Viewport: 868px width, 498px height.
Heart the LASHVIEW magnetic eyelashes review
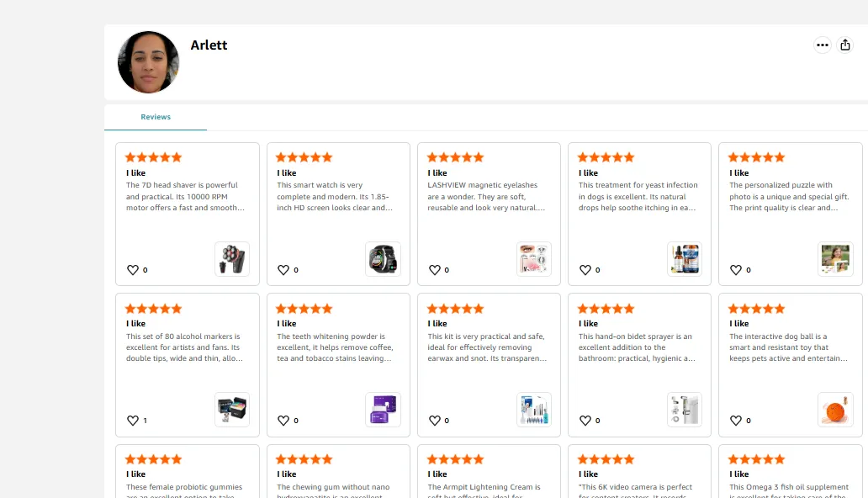click(435, 270)
